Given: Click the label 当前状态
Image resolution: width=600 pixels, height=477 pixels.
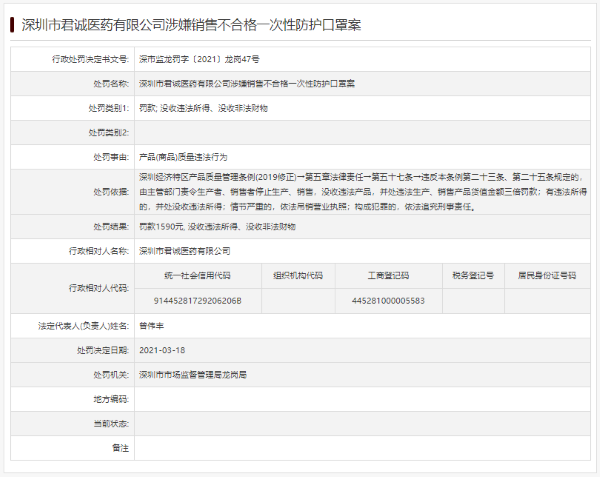Looking at the screenshot, I should 111,424.
